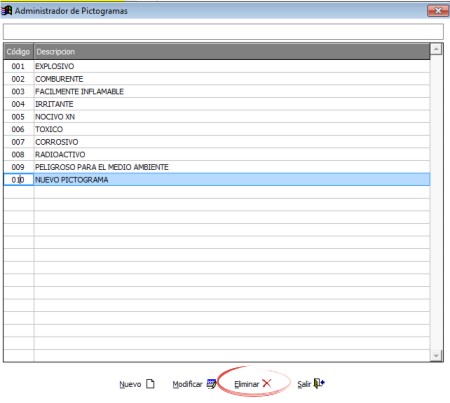Click code cell 005
This screenshot has height=403, width=450.
point(18,117)
